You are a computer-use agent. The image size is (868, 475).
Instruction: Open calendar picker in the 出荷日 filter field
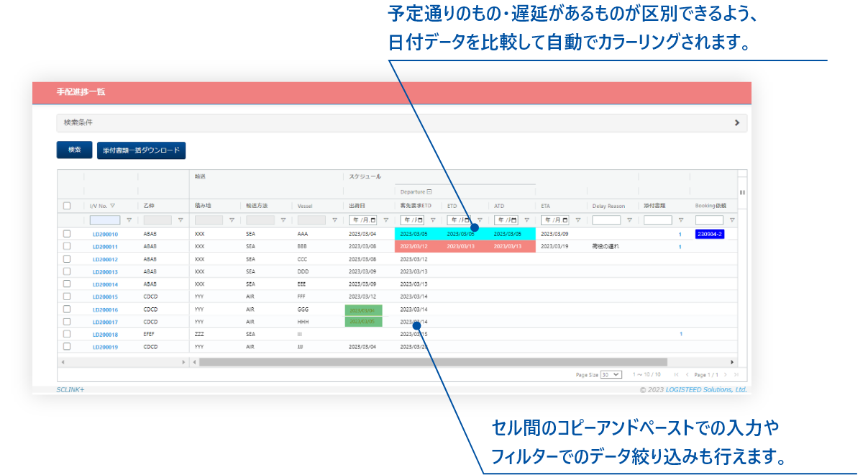(372, 220)
